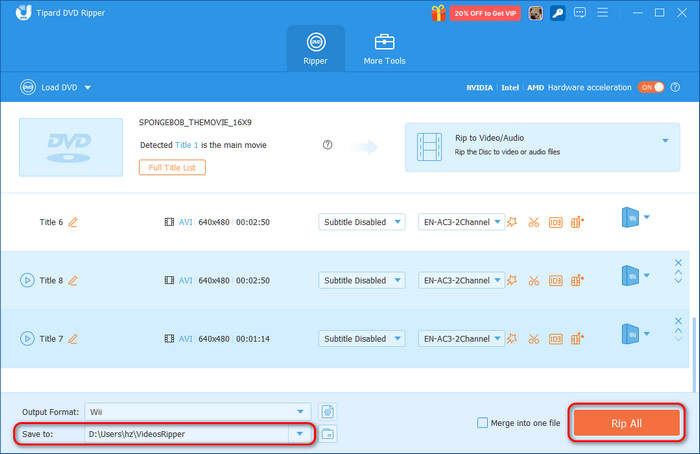
Task: Open the Title 1 link
Action: click(x=187, y=145)
